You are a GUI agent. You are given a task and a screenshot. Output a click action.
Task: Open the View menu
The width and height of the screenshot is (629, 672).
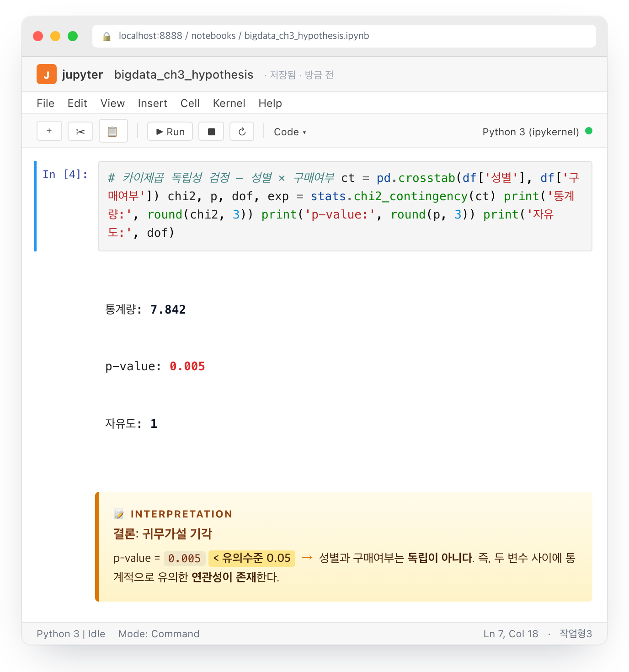coord(112,103)
